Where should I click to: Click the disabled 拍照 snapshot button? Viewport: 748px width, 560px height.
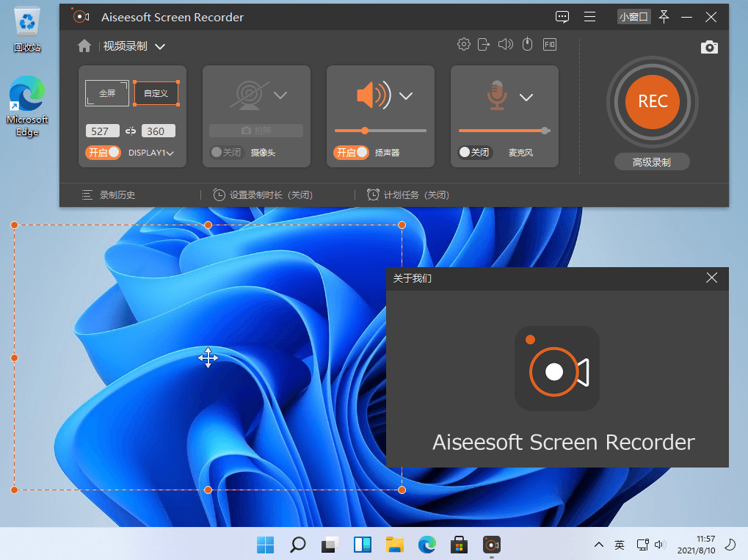(x=256, y=130)
